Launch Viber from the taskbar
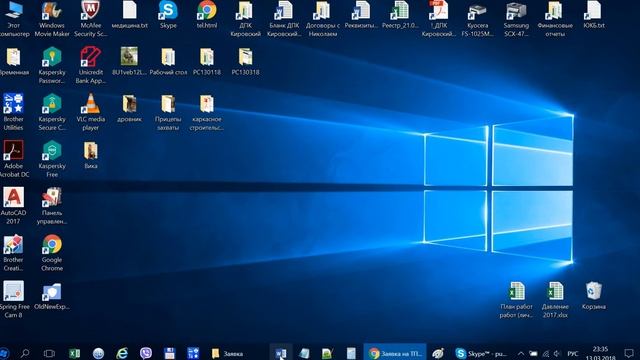The width and height of the screenshot is (640, 360). pyautogui.click(x=146, y=353)
